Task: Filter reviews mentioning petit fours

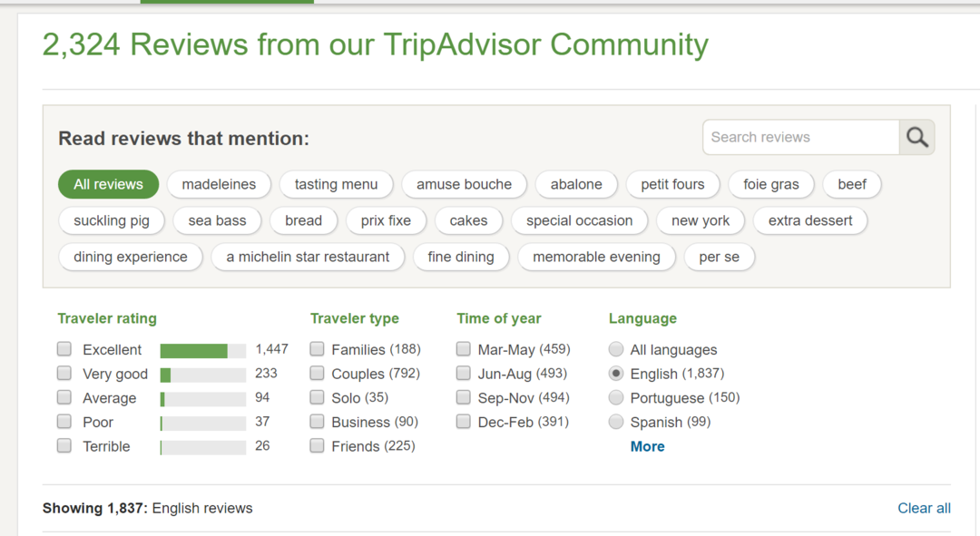Action: 672,184
